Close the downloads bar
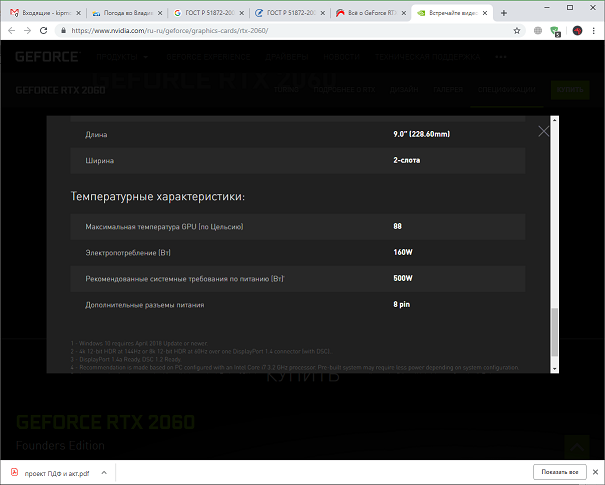Viewport: 605px width, 485px height. point(595,472)
